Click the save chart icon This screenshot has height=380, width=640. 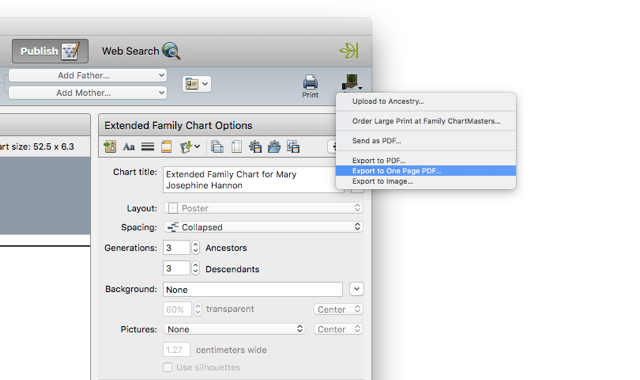293,147
